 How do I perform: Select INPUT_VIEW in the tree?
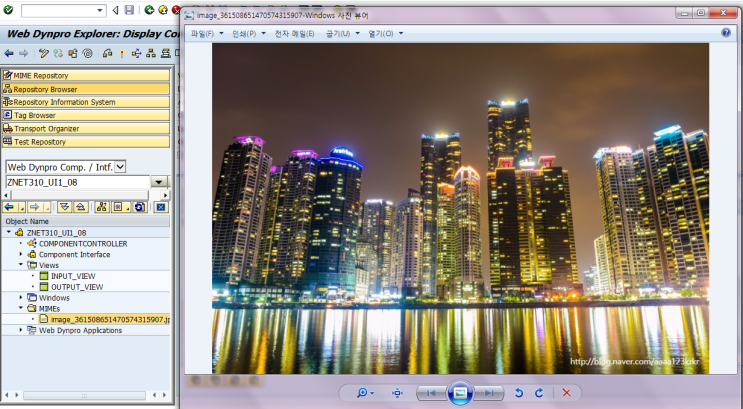[73, 276]
